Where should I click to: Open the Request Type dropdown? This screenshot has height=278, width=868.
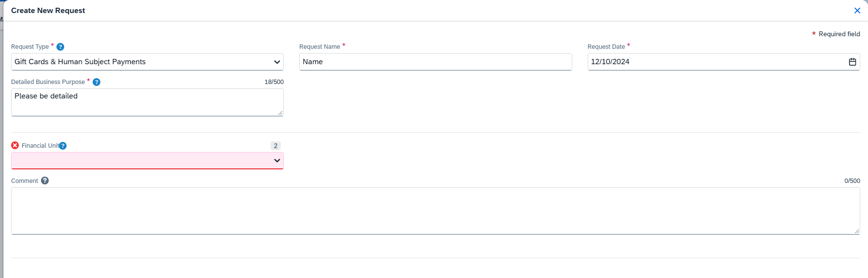pos(147,62)
